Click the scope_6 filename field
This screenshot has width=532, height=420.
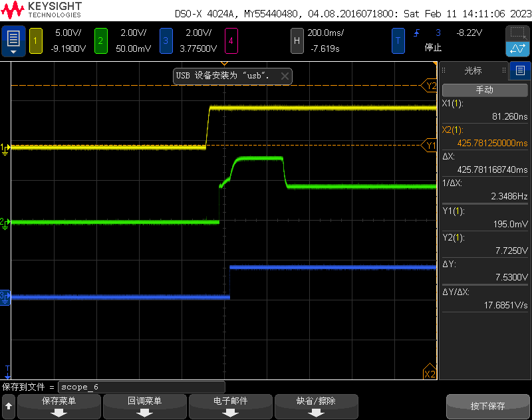(x=141, y=386)
